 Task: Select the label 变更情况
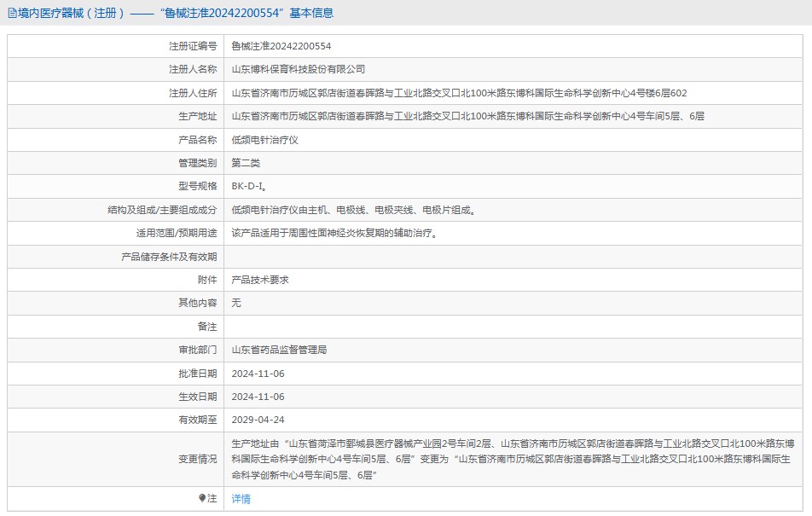(197, 459)
